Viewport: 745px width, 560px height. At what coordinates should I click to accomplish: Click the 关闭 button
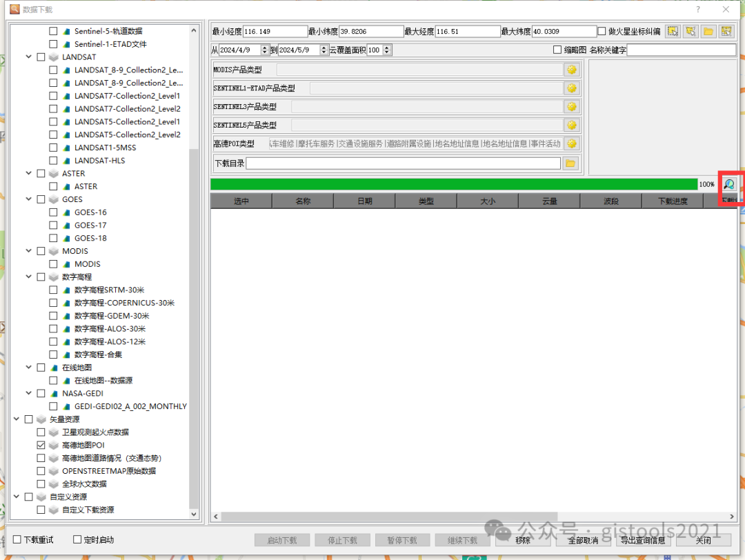pos(703,541)
